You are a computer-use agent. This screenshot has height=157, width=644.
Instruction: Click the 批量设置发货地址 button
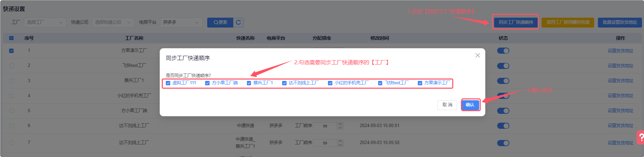pos(620,22)
